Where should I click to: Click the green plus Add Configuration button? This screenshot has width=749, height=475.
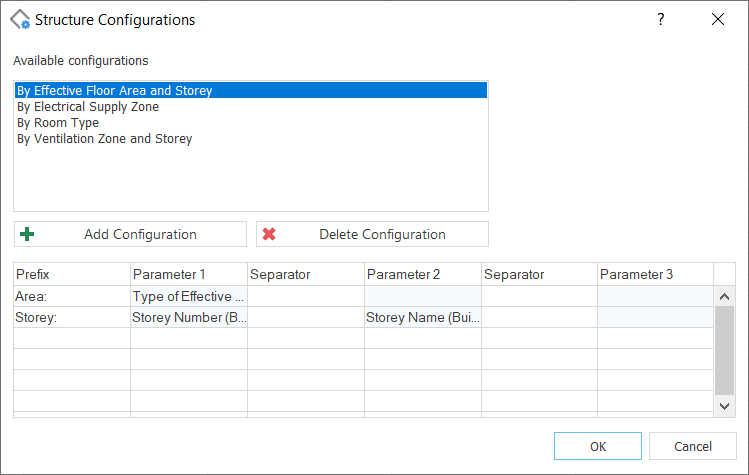pos(130,234)
